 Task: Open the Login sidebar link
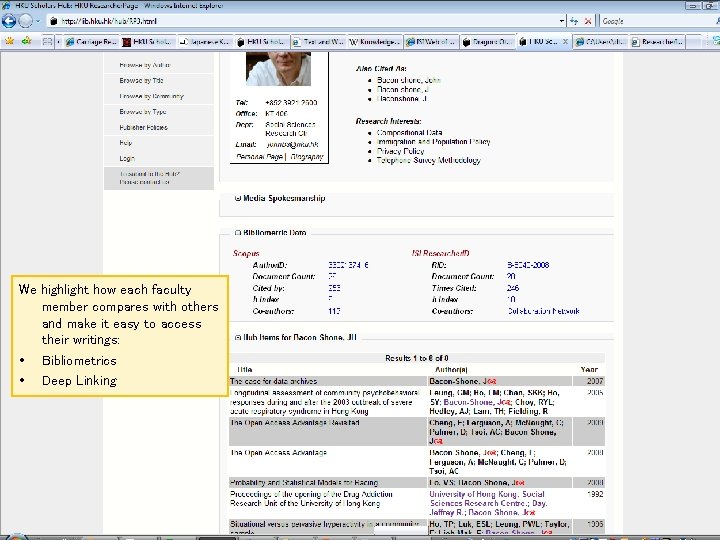127,158
